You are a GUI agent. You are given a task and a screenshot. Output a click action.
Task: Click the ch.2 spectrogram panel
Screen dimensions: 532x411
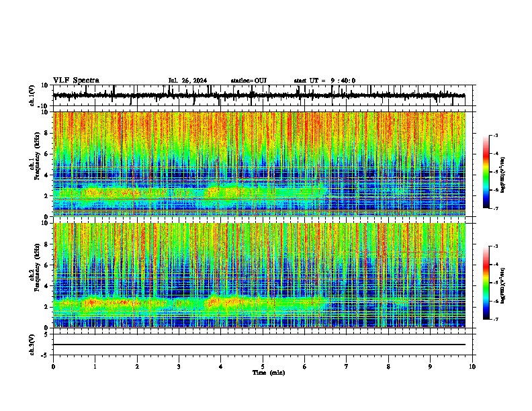pos(259,275)
